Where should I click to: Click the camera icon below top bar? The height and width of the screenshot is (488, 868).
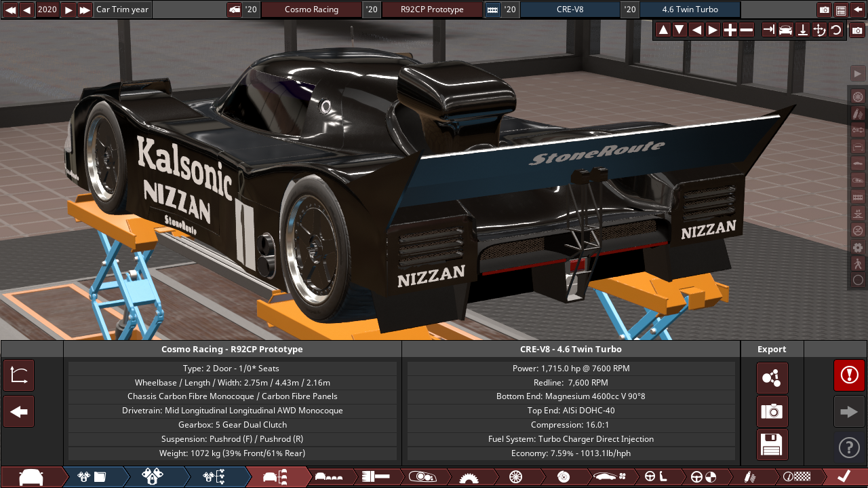858,31
